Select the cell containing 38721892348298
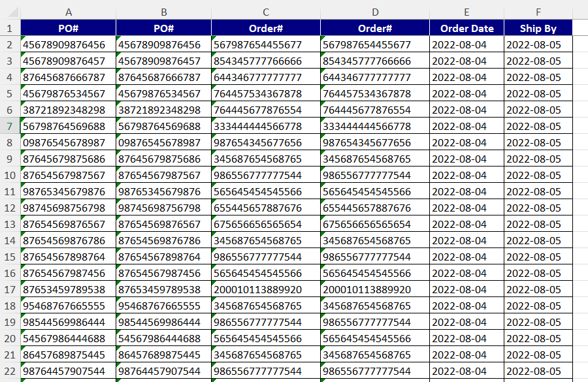The width and height of the screenshot is (588, 382). tap(69, 109)
